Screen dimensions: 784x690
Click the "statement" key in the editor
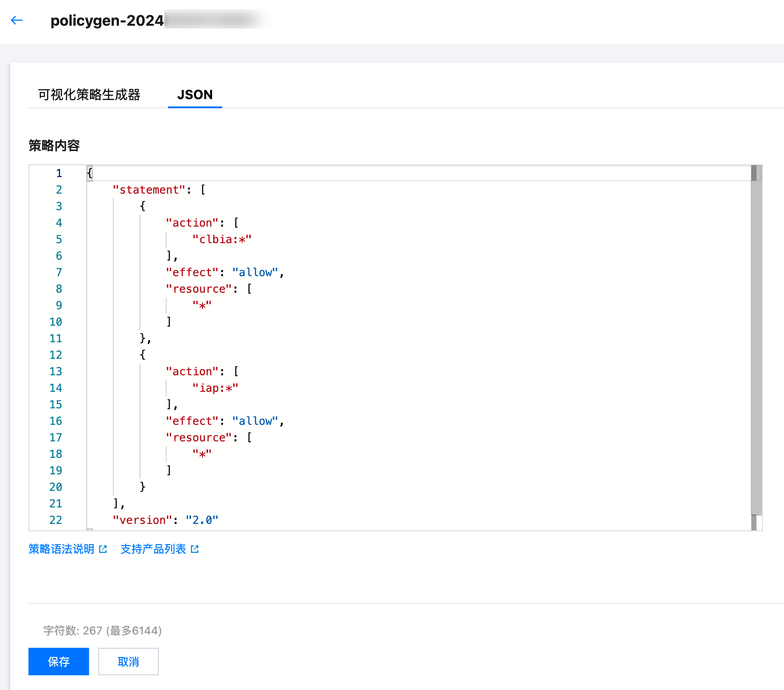point(149,190)
